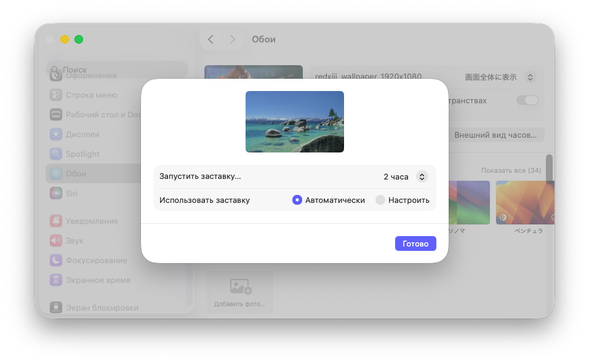Open the Уведомления bell icon
Viewport: 589px width, 364px height.
(x=56, y=221)
